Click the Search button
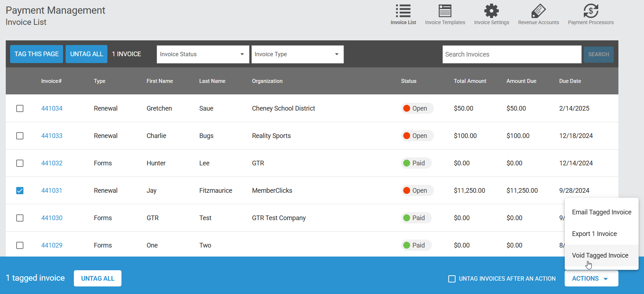The height and width of the screenshot is (294, 644). tap(599, 54)
